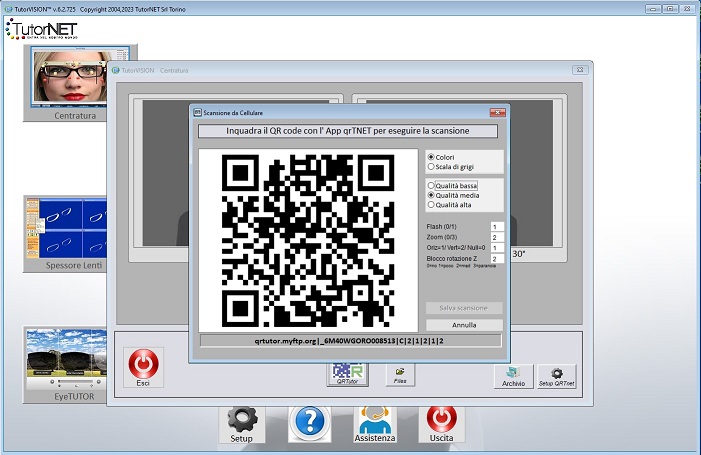Click the Scansione da Cellulare title icon
701x455 pixels.
coord(197,113)
